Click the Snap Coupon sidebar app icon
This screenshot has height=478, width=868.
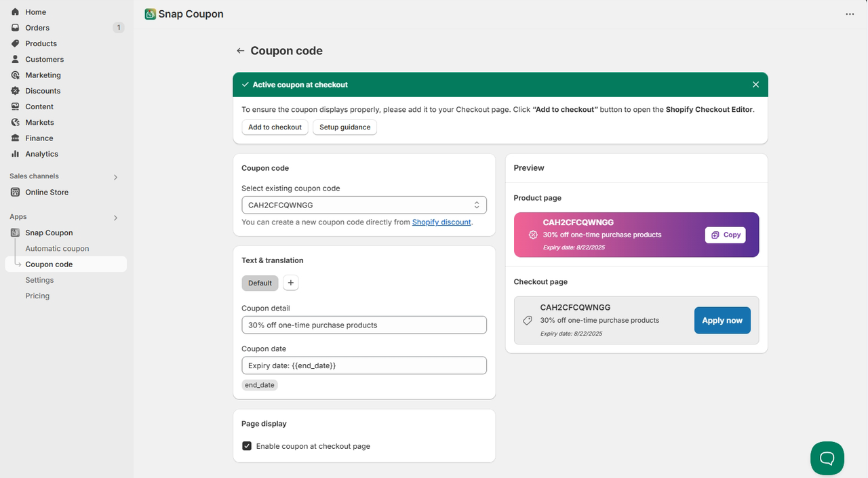15,233
